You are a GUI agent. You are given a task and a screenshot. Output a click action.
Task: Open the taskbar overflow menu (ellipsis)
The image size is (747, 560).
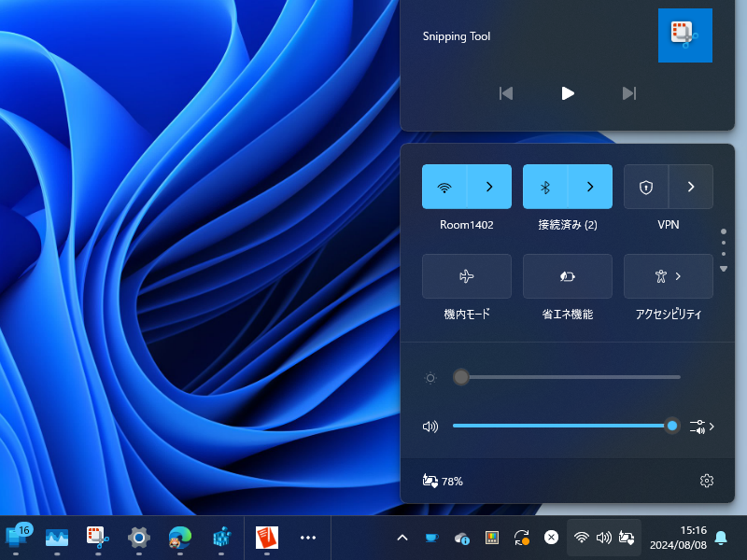click(x=308, y=538)
